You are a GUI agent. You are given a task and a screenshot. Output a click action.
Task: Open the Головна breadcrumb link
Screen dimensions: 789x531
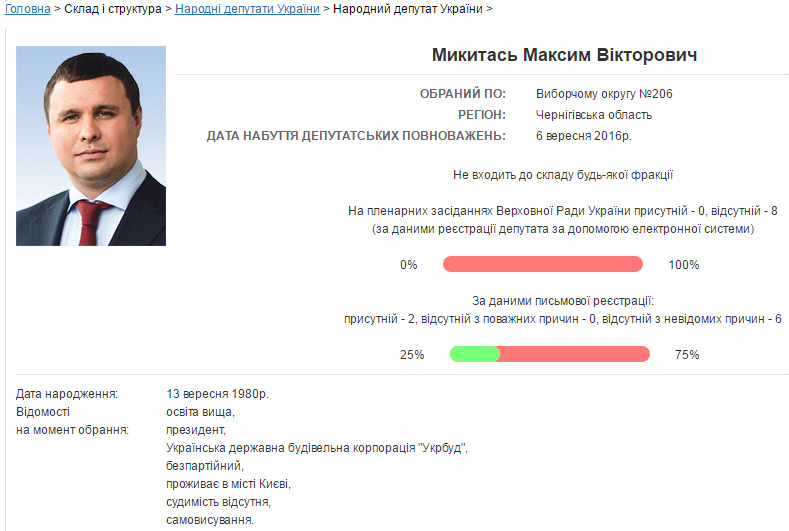pos(27,8)
